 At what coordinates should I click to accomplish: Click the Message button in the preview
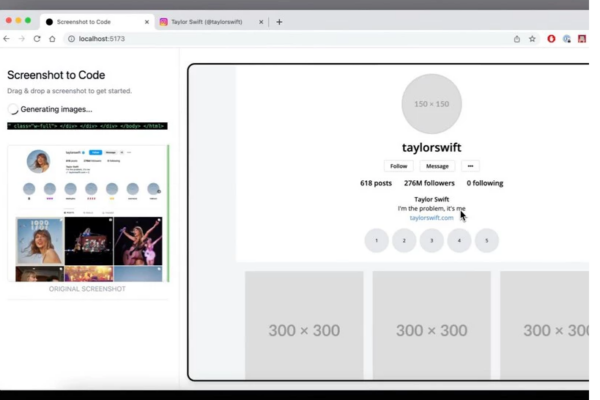pyautogui.click(x=437, y=166)
